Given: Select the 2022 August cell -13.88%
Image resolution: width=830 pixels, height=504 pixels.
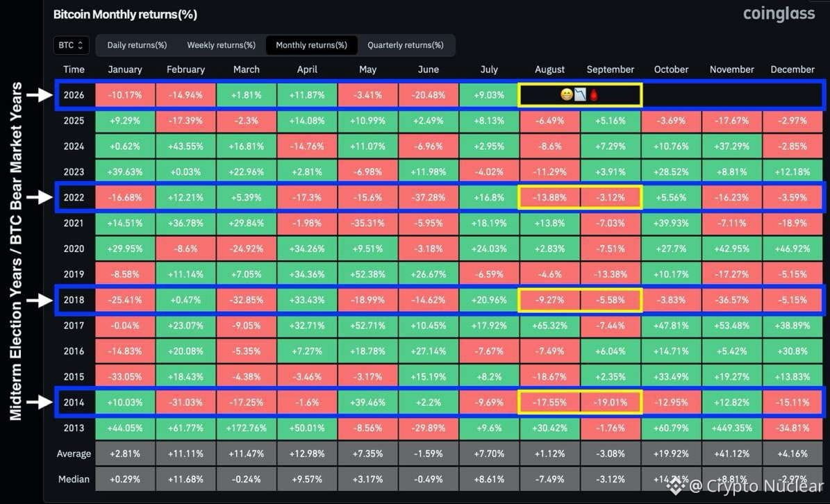Looking at the screenshot, I should (x=549, y=197).
